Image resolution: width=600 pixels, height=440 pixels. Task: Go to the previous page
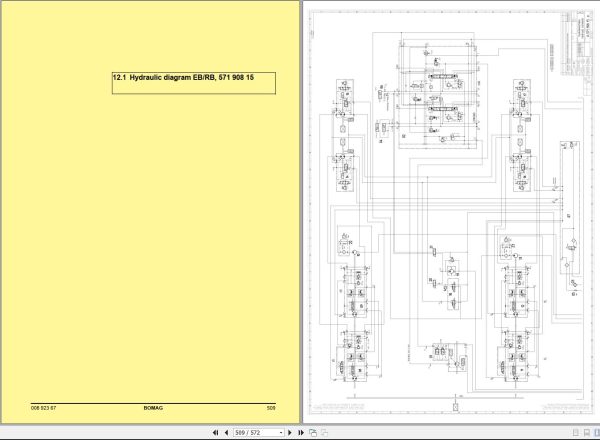pyautogui.click(x=226, y=433)
